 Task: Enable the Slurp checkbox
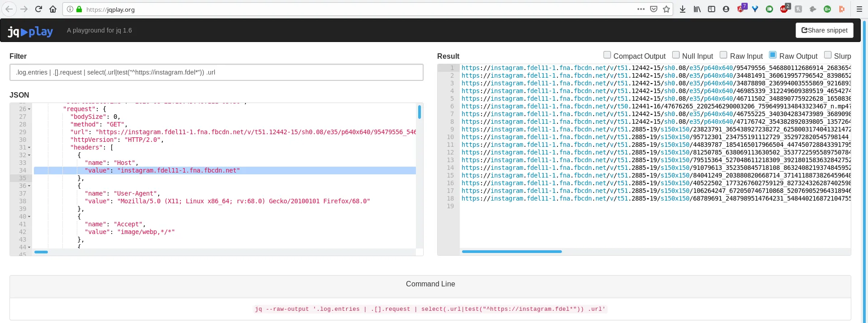(x=828, y=55)
